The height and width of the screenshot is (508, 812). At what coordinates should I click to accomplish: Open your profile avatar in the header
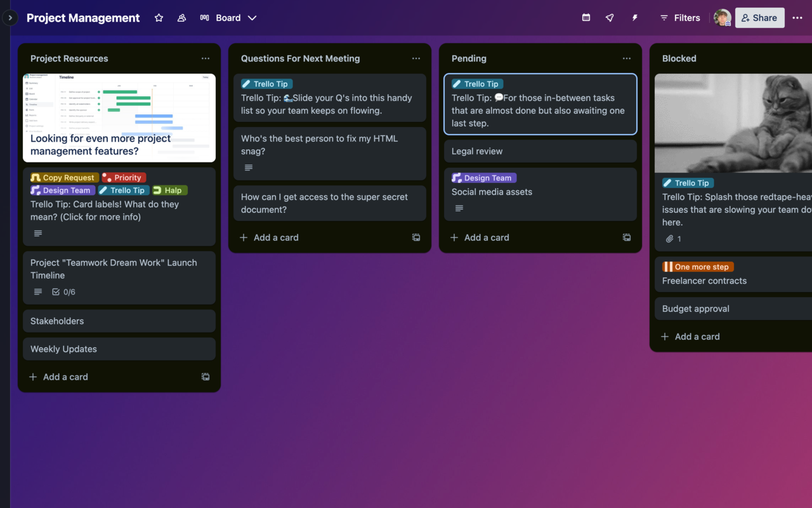tap(722, 18)
